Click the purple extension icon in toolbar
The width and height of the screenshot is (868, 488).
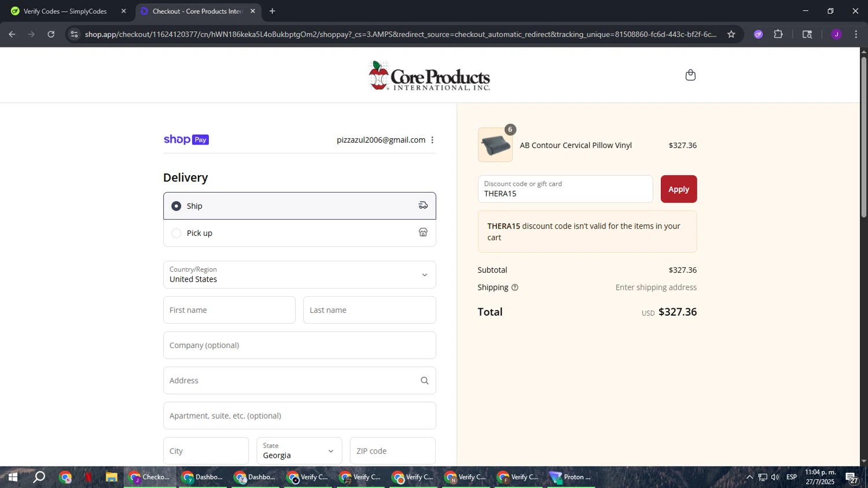[x=759, y=34]
